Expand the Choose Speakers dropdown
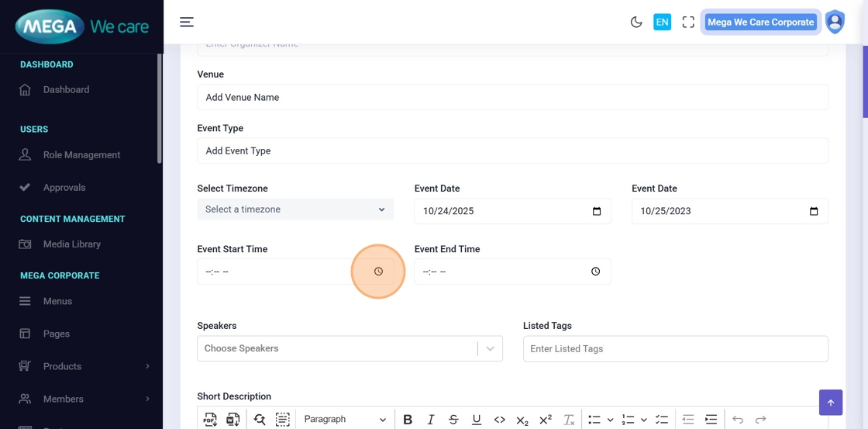 tap(490, 349)
